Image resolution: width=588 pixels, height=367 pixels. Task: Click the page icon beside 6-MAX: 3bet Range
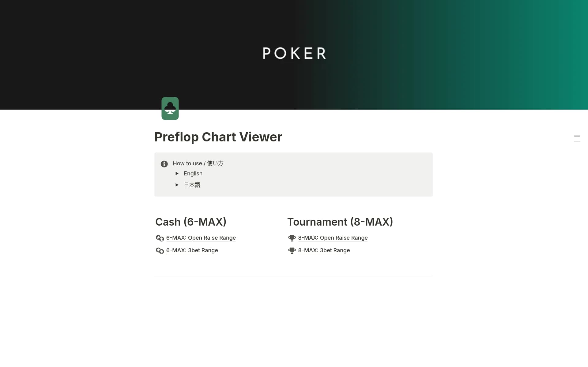click(160, 251)
